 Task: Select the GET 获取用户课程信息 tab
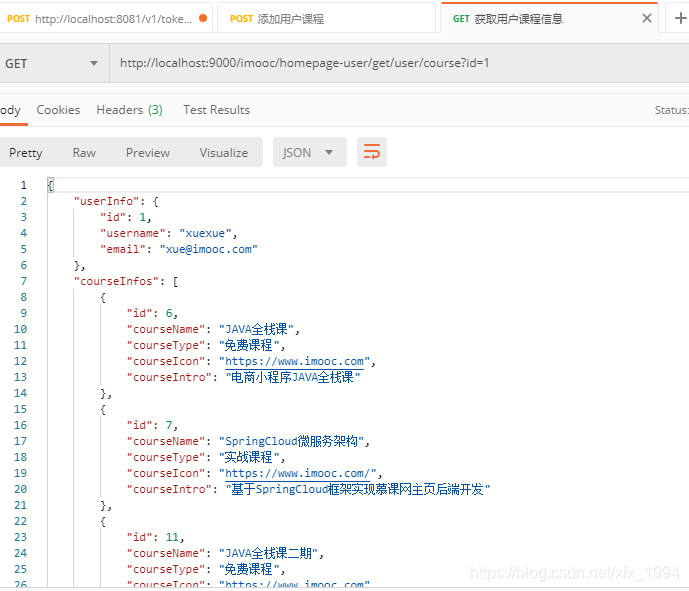point(549,18)
